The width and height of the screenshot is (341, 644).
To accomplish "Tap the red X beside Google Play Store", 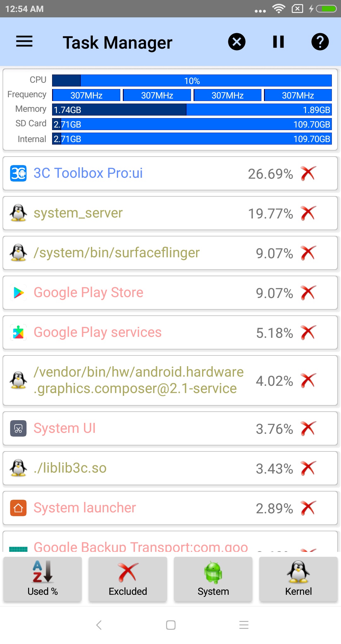I will 308,293.
